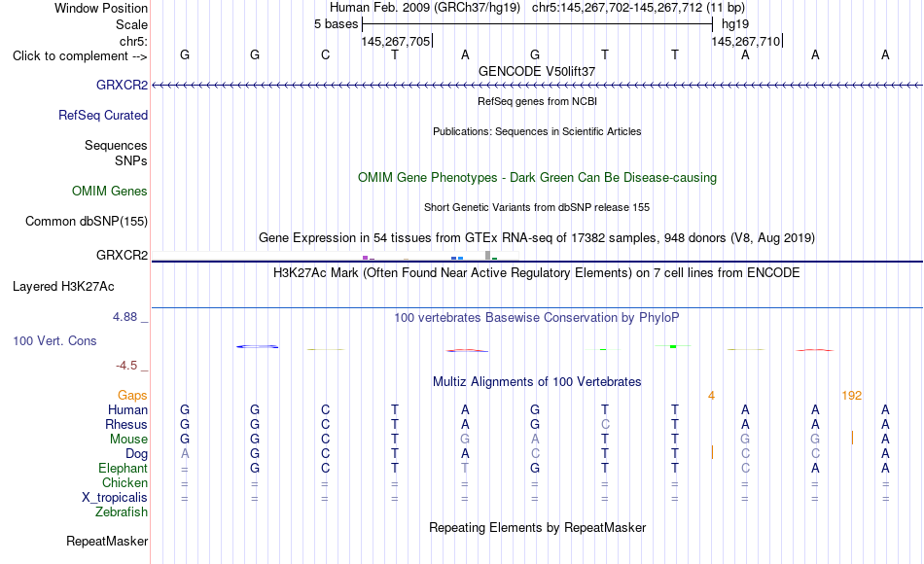
Task: Click the orange gap count 4
Action: pos(711,396)
